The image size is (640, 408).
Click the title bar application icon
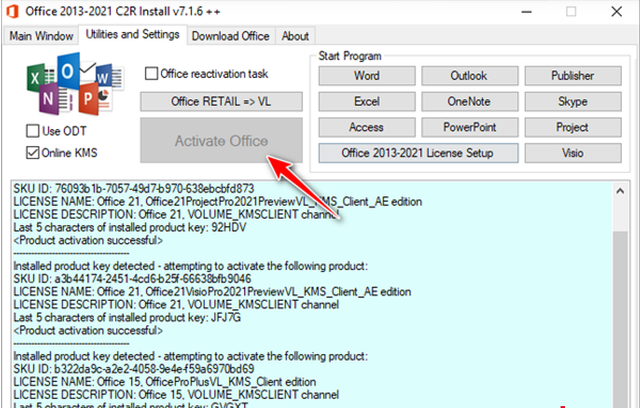pos(15,11)
